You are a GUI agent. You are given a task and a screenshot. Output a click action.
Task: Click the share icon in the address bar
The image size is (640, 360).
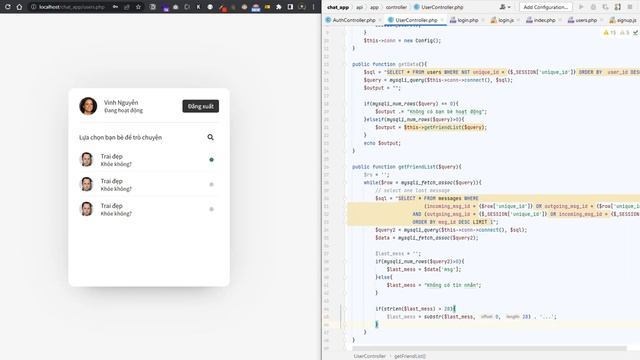[x=127, y=7]
